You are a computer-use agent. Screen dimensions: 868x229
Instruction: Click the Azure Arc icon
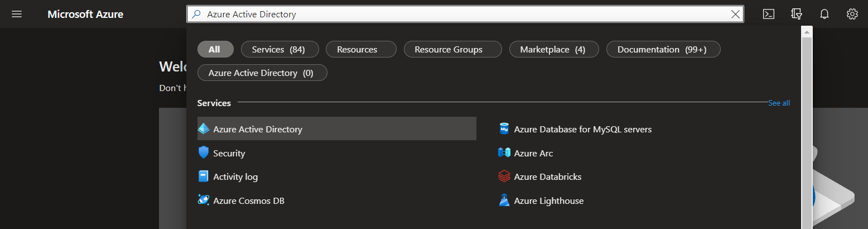pos(504,152)
